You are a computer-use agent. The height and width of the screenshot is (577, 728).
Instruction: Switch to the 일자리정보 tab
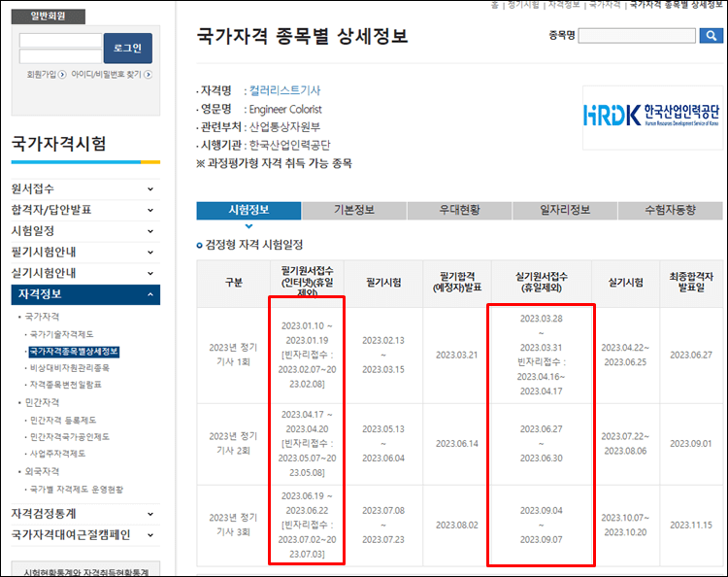click(565, 211)
